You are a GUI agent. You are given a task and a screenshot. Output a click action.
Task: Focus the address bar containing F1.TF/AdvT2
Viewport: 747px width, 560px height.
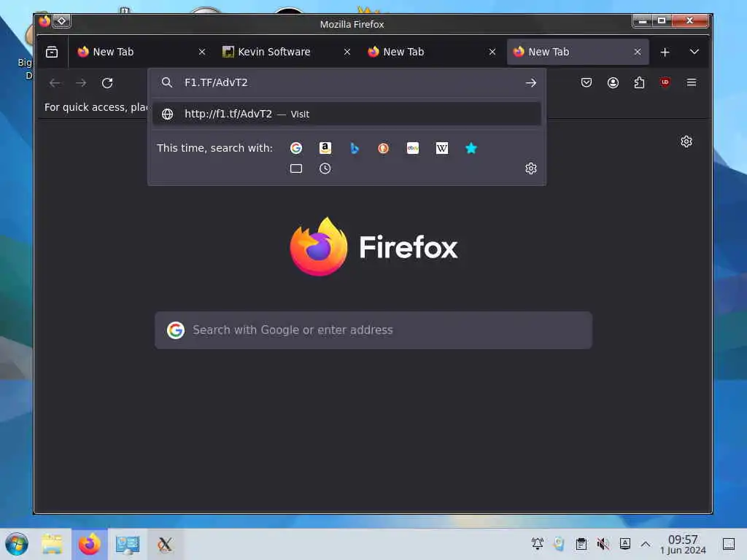click(348, 83)
